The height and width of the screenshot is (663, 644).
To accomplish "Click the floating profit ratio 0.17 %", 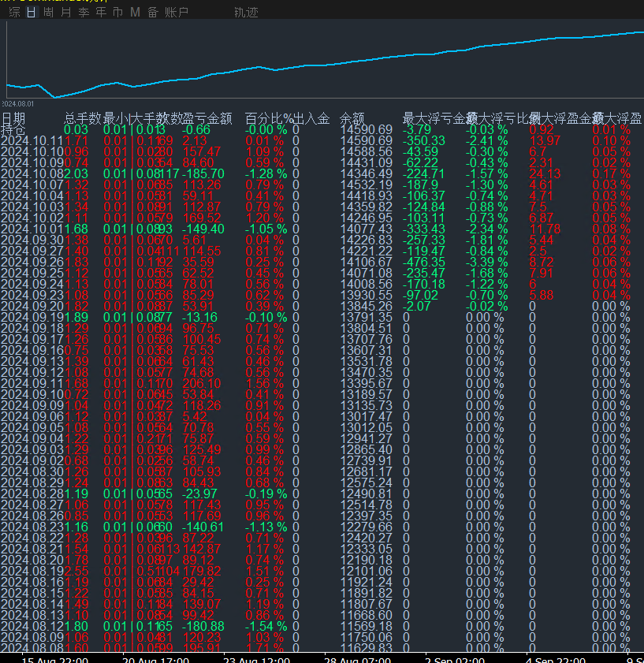I will click(612, 173).
